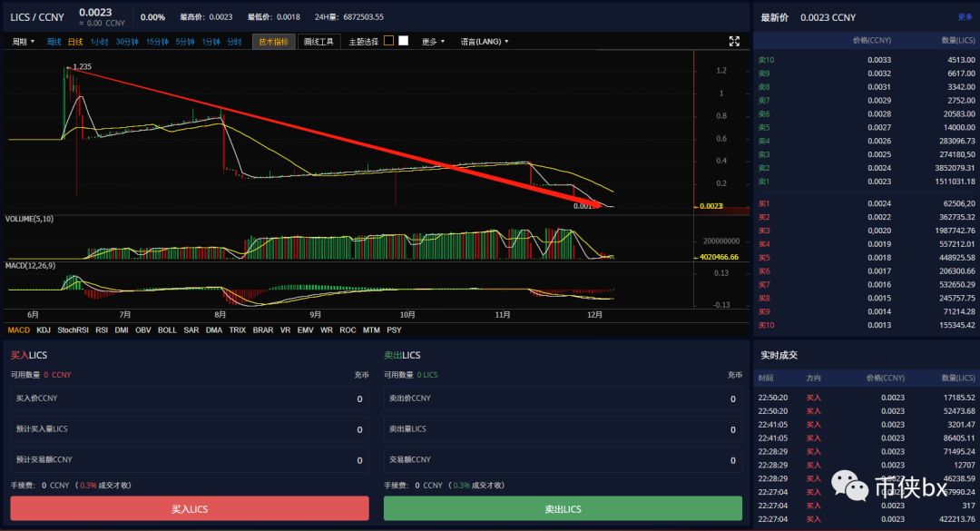Click the LICS / CCNY pair title
Viewport: 980px width, 531px height.
point(37,17)
